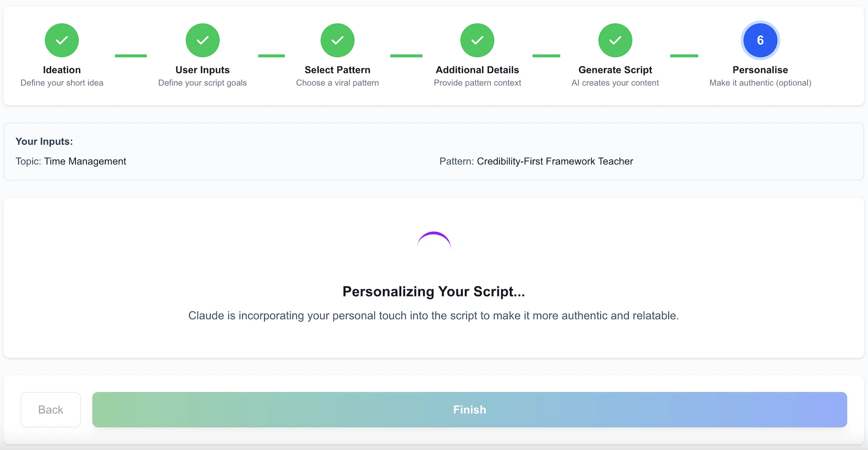868x450 pixels.
Task: Select the Pattern value Credibility-First Framework Teacher
Action: coord(555,161)
